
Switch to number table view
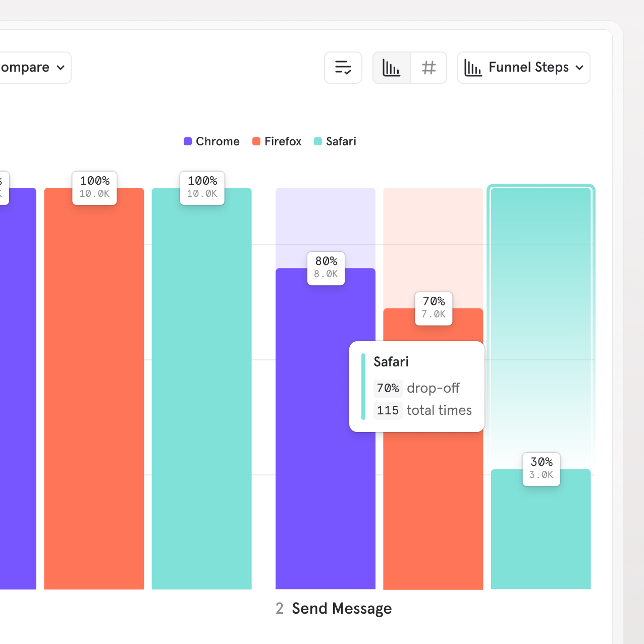tap(429, 68)
